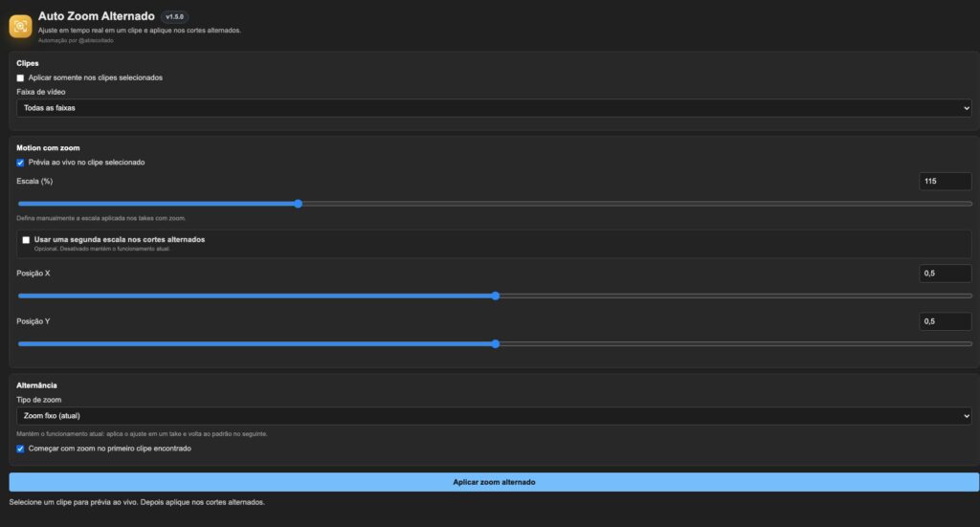Enable Aplicar somente nos clipes selecionados checkbox

click(21, 78)
